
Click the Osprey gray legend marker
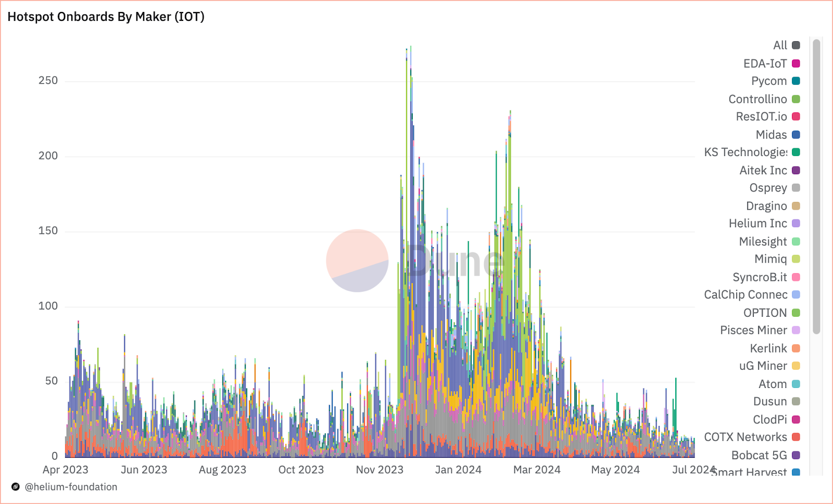coord(796,188)
